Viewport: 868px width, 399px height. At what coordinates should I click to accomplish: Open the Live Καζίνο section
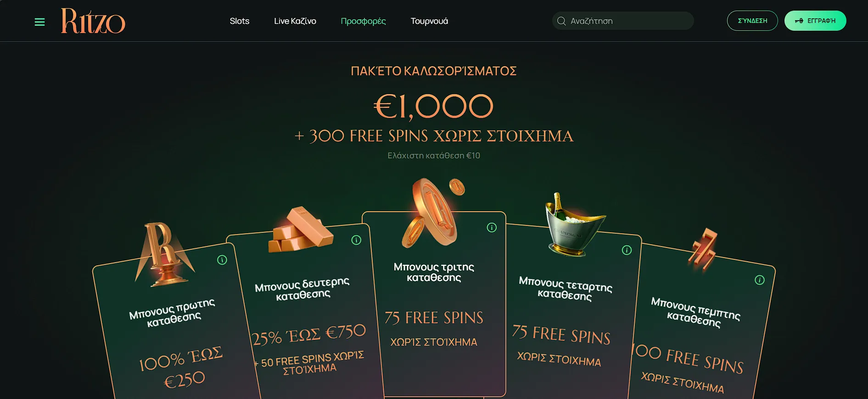(295, 21)
